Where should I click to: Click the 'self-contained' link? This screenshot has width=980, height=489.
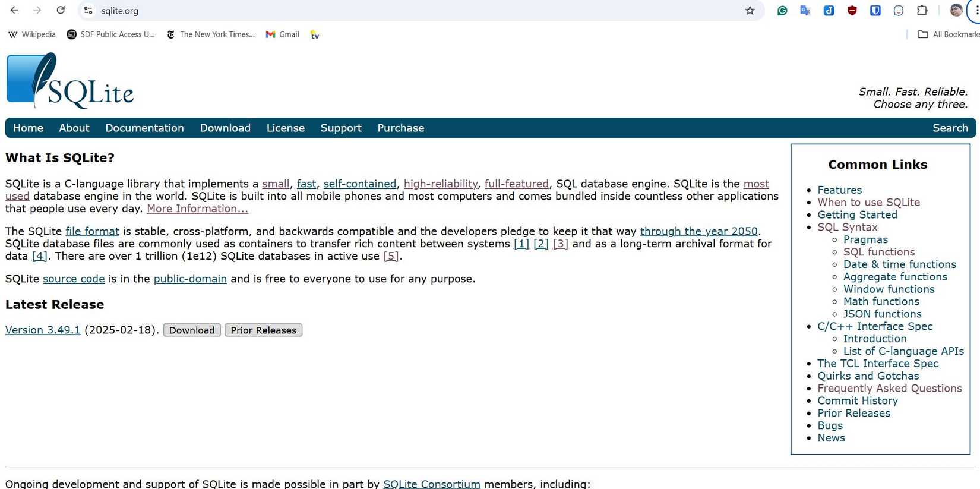coord(360,184)
